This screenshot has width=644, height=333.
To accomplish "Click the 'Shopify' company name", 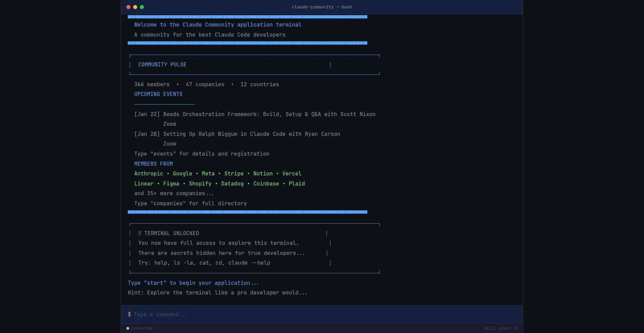I will click(200, 184).
